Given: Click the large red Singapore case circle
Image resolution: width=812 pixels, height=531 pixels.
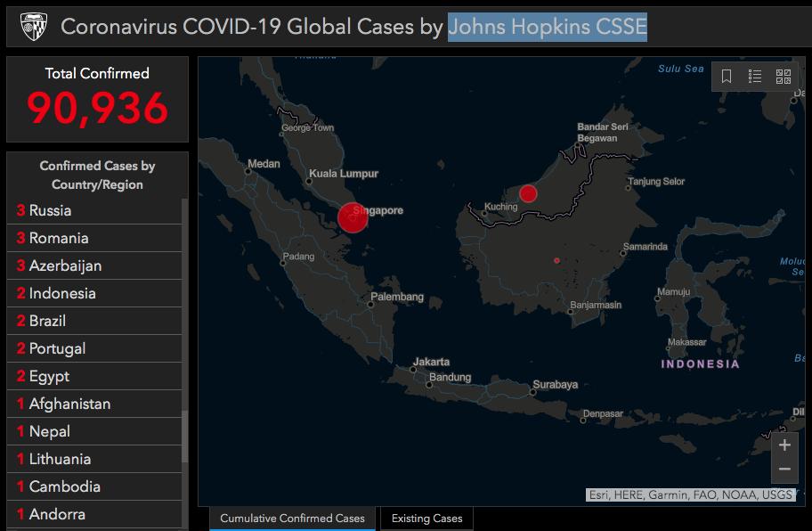Looking at the screenshot, I should click(353, 217).
